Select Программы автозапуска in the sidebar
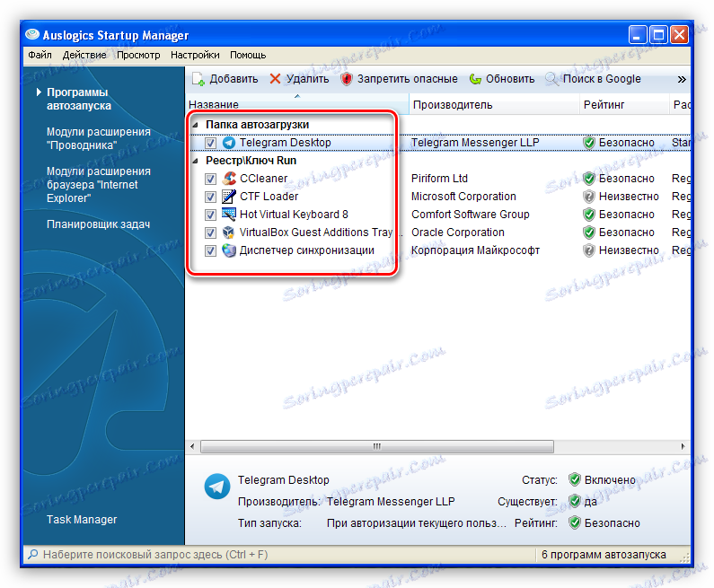 79,99
